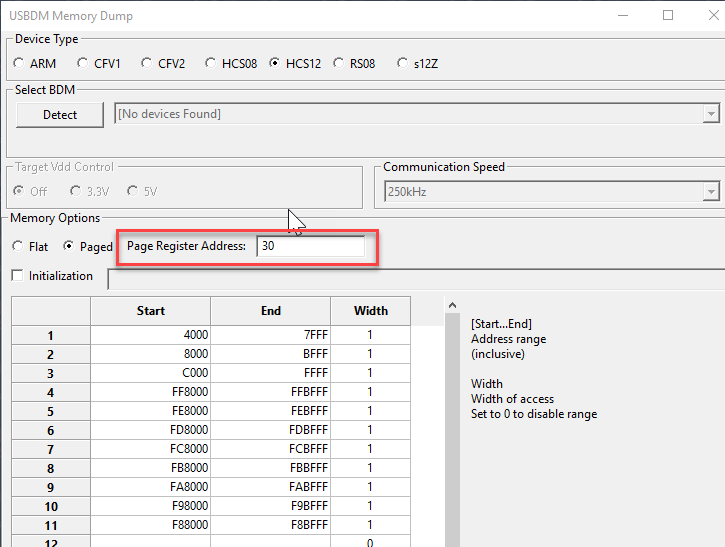This screenshot has width=725, height=547.
Task: Choose Paged memory option
Action: 88,246
